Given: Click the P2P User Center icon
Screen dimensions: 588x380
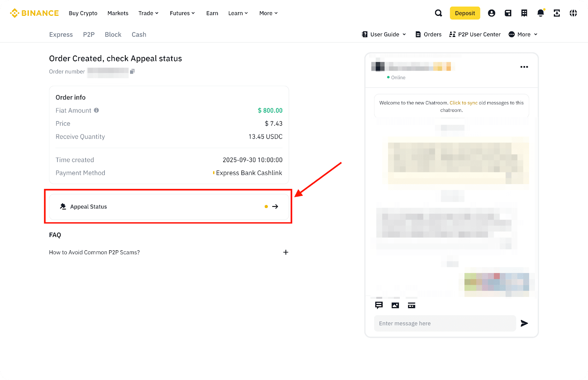Looking at the screenshot, I should click(x=452, y=34).
